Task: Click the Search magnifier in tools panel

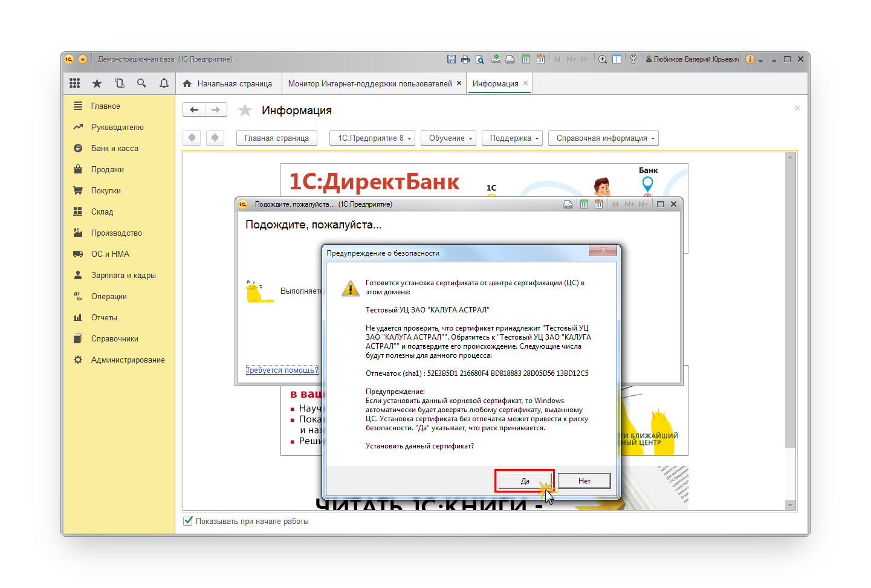Action: (141, 83)
